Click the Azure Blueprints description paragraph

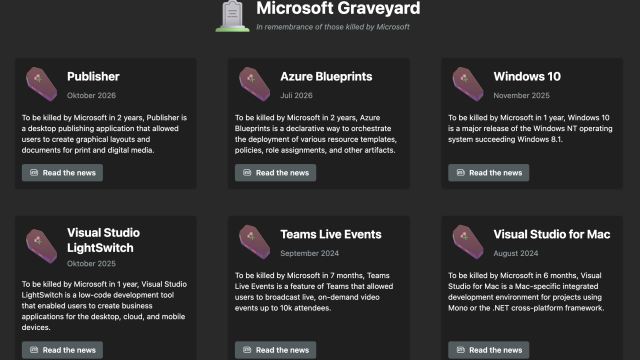point(316,134)
